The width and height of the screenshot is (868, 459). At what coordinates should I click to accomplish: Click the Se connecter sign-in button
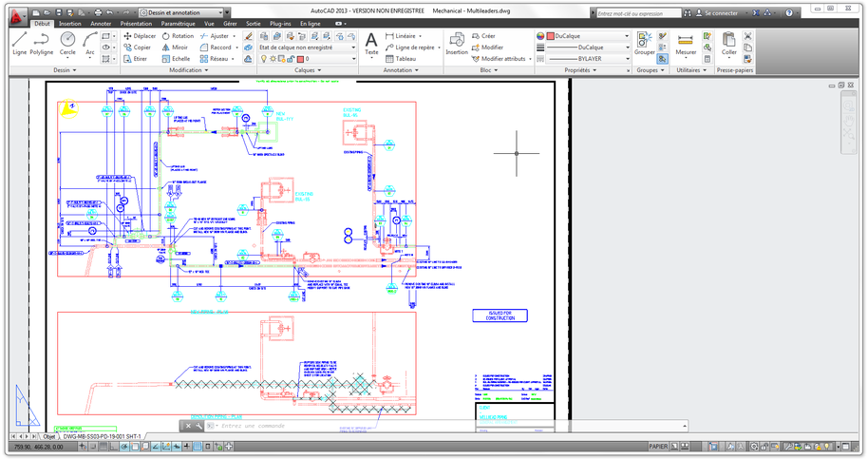(720, 13)
